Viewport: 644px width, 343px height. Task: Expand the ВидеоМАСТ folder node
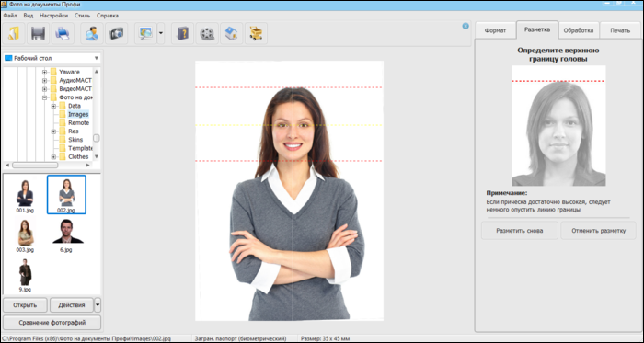tap(44, 89)
